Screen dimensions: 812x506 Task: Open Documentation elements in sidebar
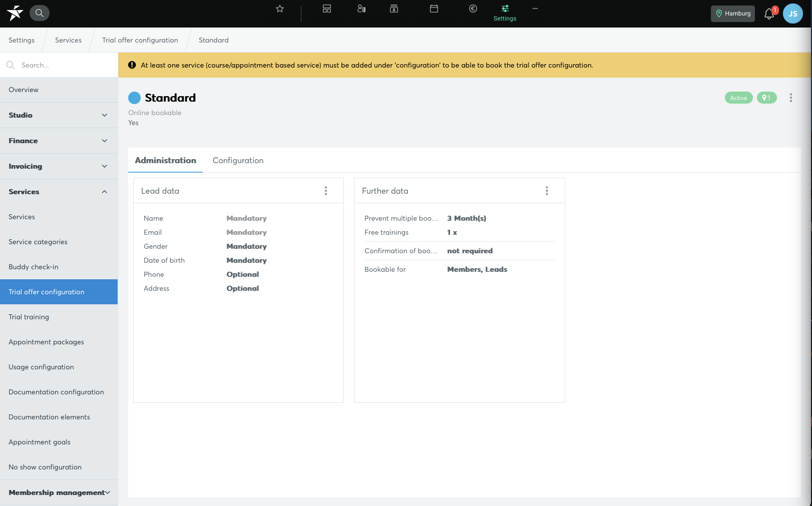(x=59, y=417)
